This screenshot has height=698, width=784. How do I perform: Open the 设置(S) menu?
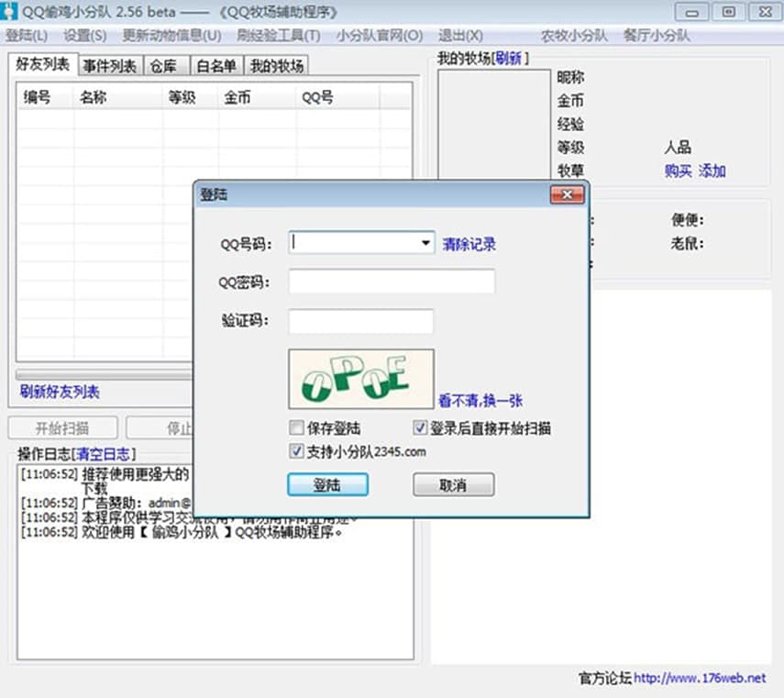click(x=85, y=36)
